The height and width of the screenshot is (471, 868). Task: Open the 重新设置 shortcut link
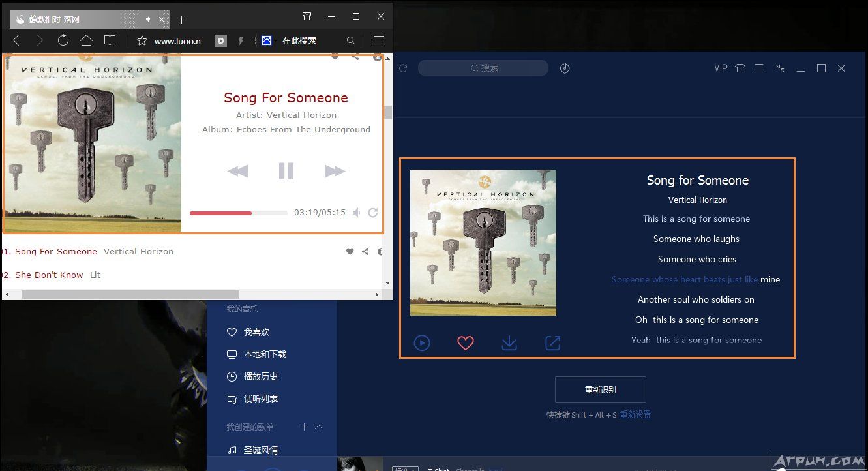tap(635, 415)
